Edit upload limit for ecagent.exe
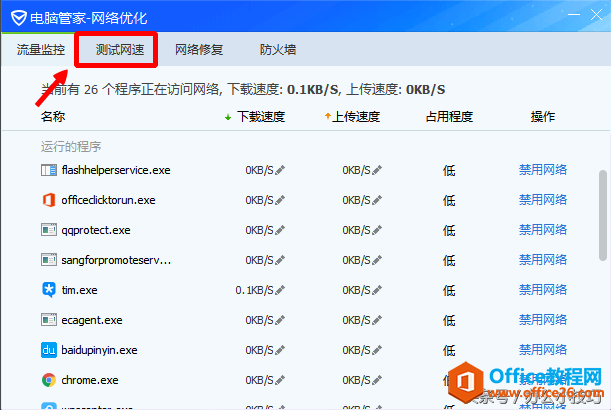 377,320
